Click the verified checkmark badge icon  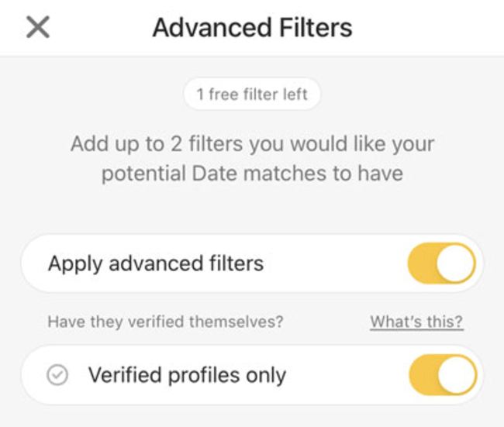(x=57, y=376)
